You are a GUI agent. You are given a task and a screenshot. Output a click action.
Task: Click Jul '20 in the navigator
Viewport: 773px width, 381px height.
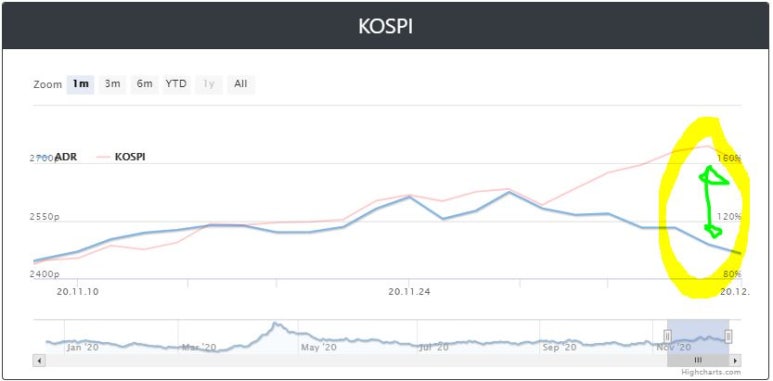[434, 347]
